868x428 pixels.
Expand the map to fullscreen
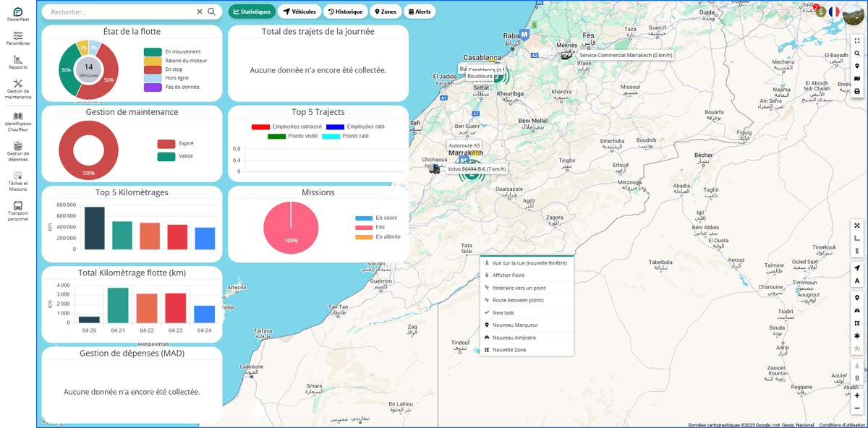(x=856, y=40)
